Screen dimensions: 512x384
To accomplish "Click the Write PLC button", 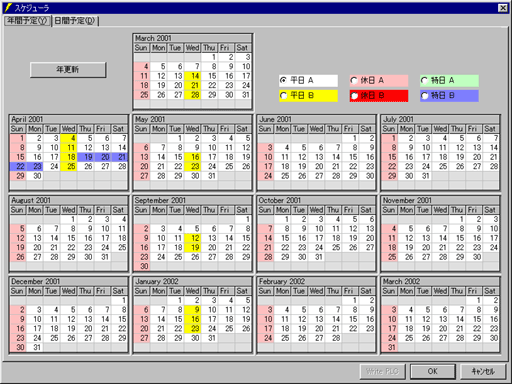I will click(x=382, y=371).
